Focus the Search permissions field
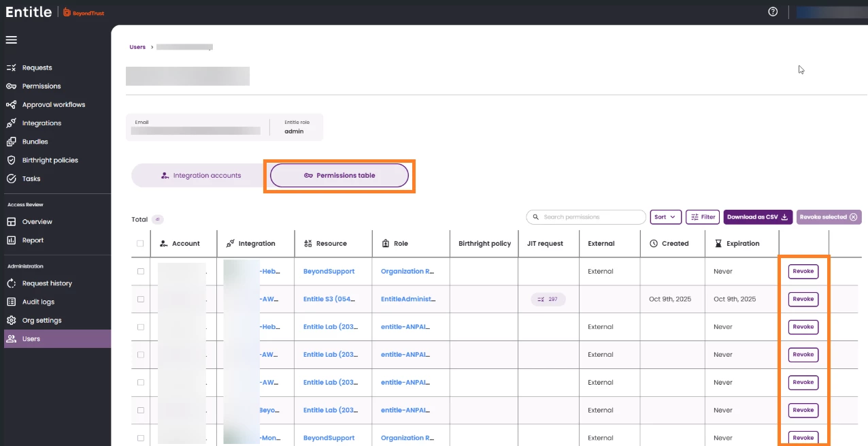This screenshot has height=446, width=868. (586, 217)
